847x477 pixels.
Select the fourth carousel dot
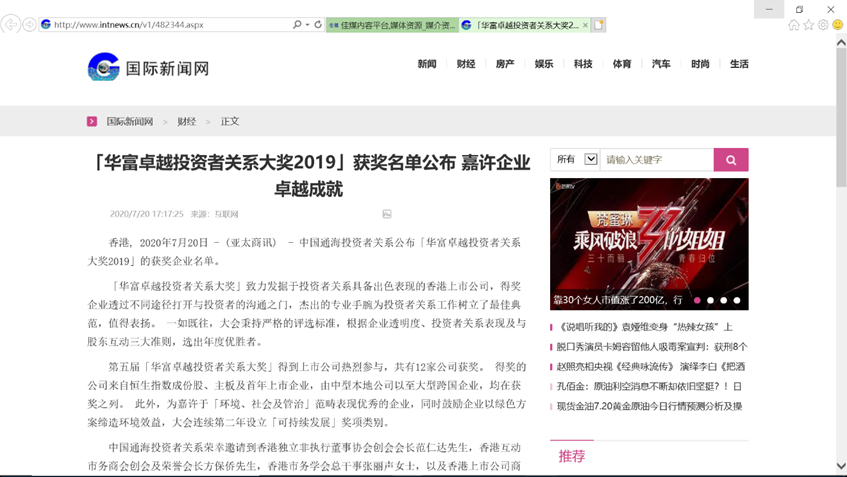click(737, 300)
